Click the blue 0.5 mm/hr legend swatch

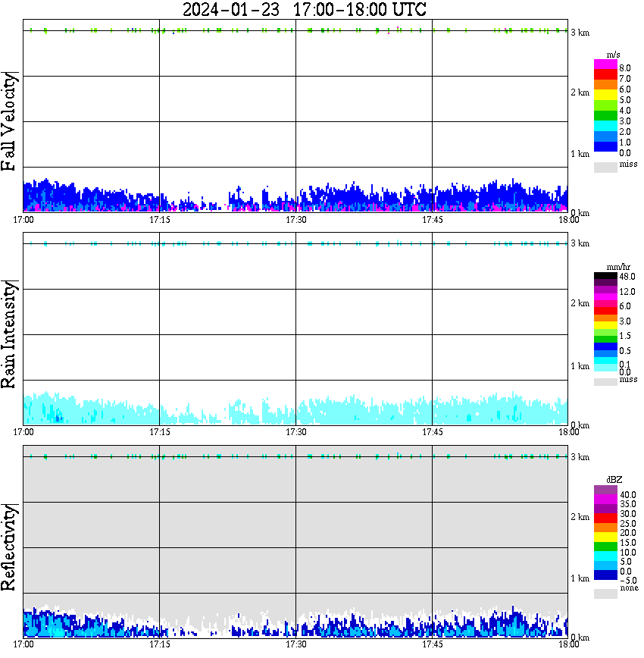(x=605, y=346)
